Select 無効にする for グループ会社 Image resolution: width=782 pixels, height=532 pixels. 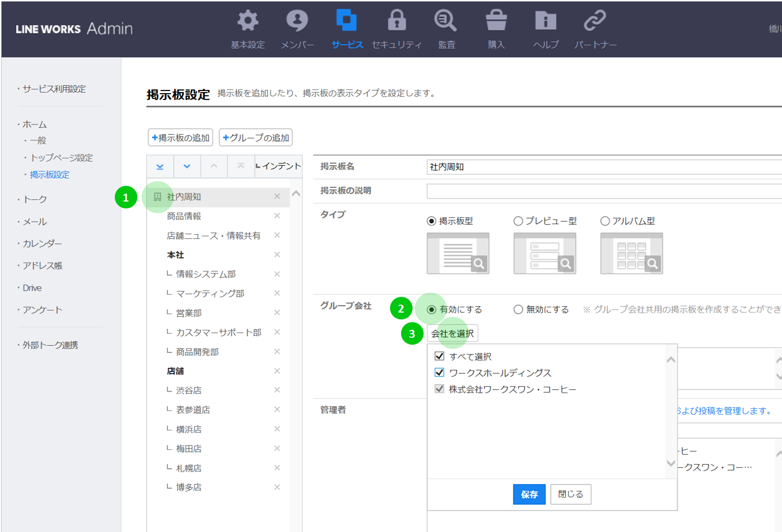(x=518, y=309)
